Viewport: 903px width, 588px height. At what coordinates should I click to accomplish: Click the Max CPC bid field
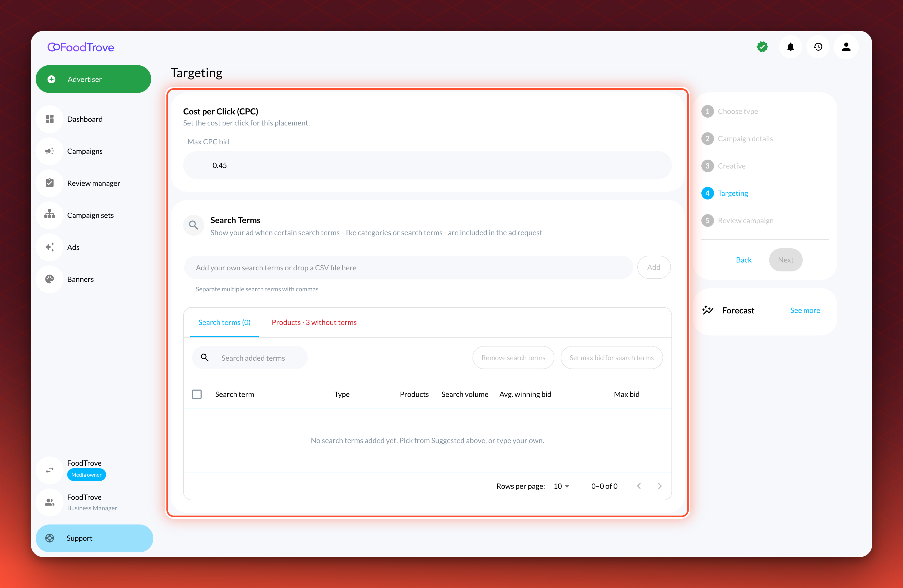coord(427,165)
